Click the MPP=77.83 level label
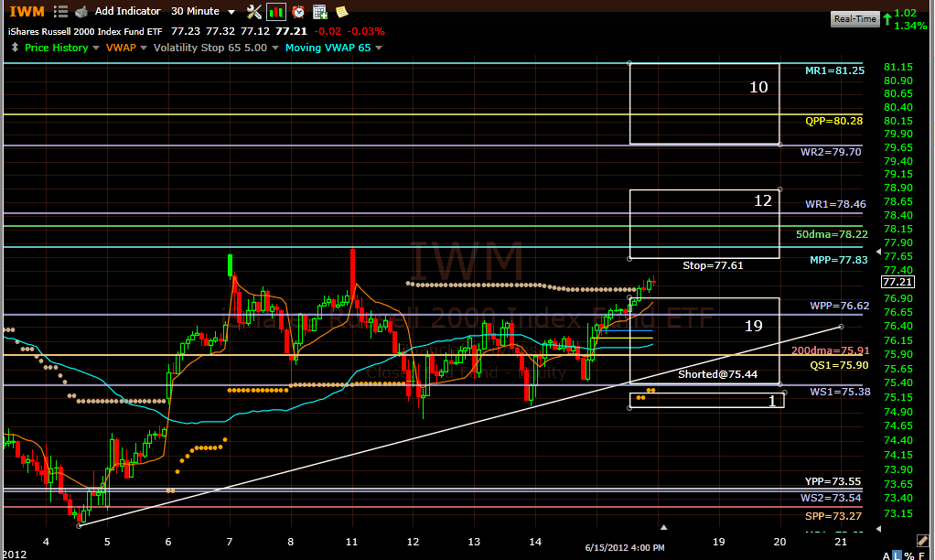 [838, 260]
